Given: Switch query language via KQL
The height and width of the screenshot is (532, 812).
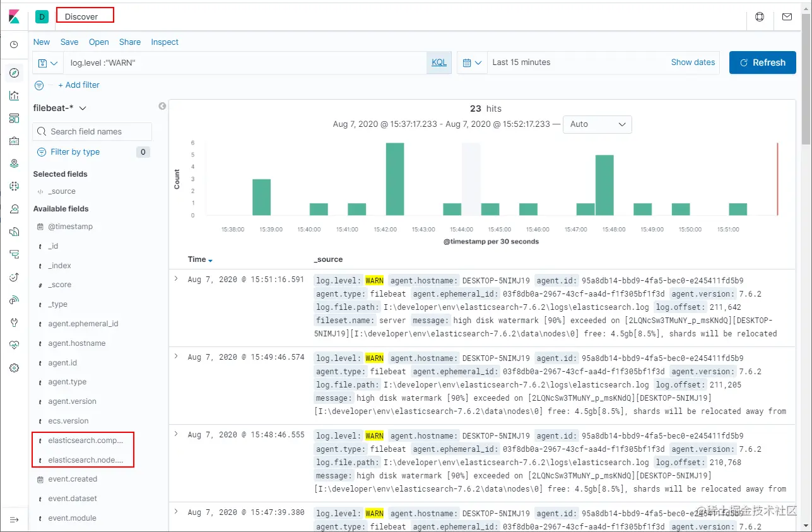Looking at the screenshot, I should (439, 62).
